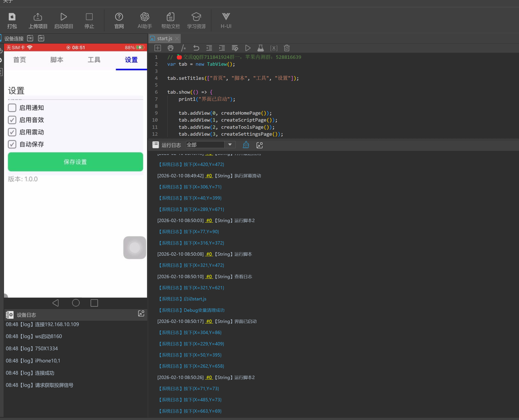Clear the run log with broom icon
Screen dimensions: 519x420
[x=246, y=145]
